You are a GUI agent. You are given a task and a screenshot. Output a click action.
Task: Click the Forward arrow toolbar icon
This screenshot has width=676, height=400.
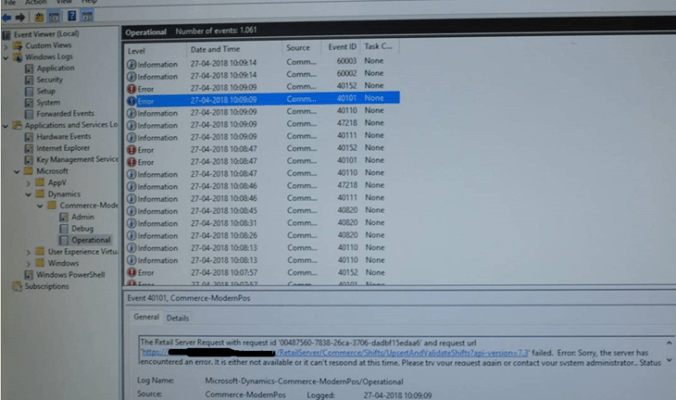coord(20,17)
